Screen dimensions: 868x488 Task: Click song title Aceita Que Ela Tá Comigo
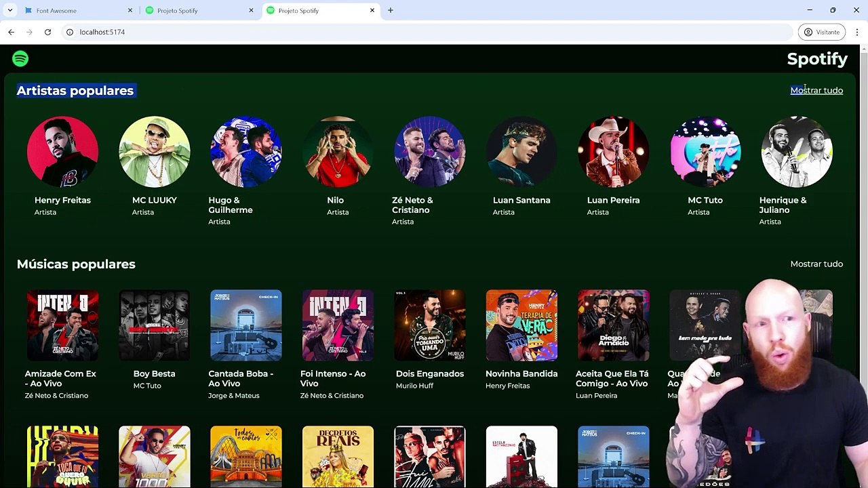[x=612, y=378]
